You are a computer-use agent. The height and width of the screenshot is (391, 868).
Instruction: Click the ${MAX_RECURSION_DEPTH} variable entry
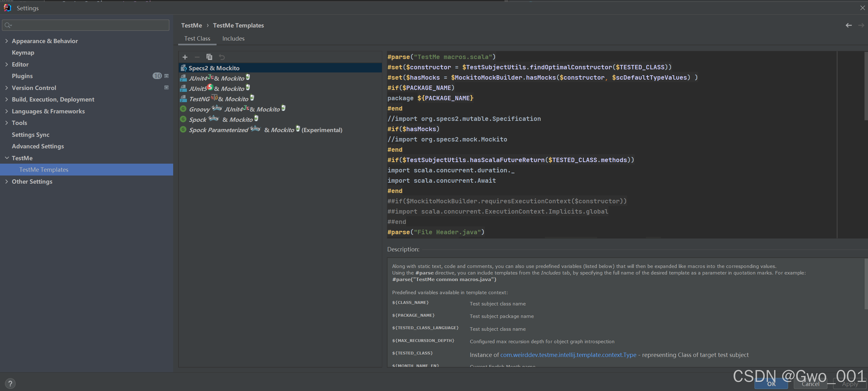[x=423, y=340]
